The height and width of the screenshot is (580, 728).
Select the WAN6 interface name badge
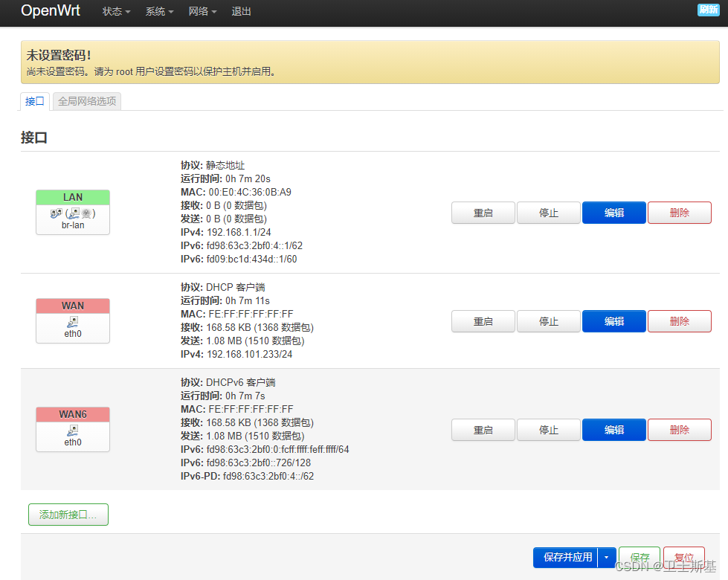click(x=73, y=414)
